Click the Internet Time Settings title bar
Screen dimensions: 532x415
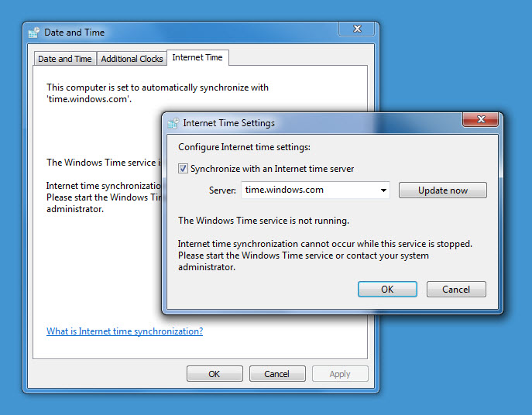(325, 122)
